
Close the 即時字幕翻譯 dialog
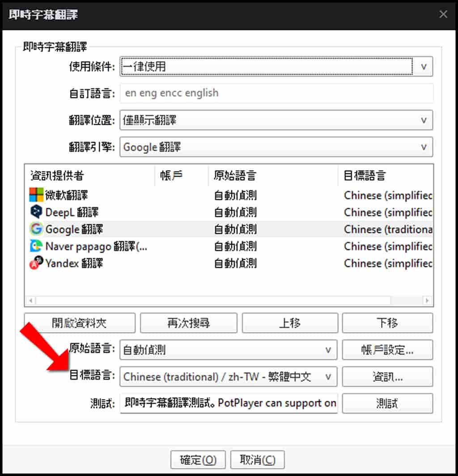[443, 14]
